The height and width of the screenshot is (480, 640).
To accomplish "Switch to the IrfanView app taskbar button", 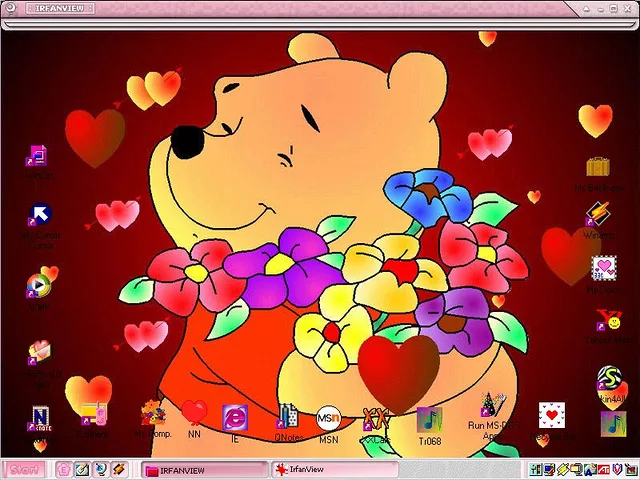I will click(335, 470).
